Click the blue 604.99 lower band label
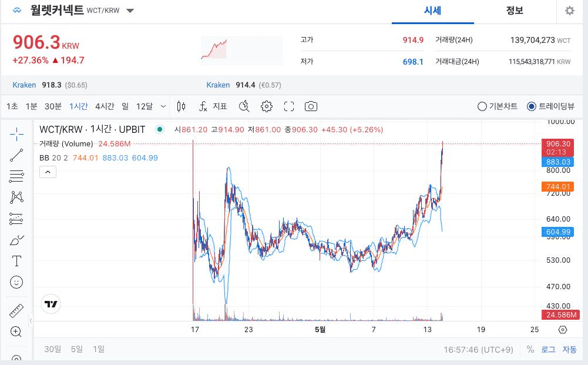588x365 pixels. [x=557, y=232]
